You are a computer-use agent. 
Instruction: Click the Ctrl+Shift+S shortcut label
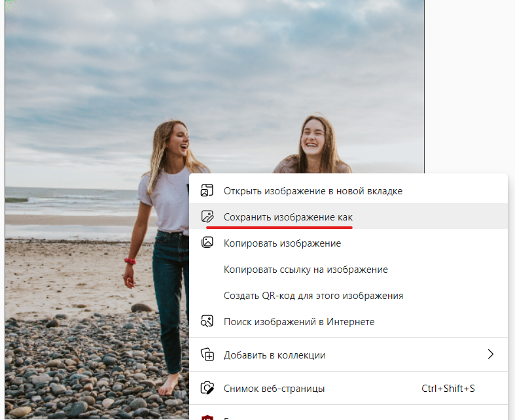[x=448, y=389]
